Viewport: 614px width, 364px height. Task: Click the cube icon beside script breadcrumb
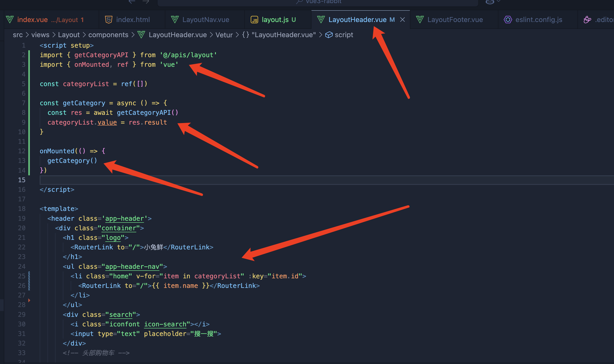[x=329, y=35]
